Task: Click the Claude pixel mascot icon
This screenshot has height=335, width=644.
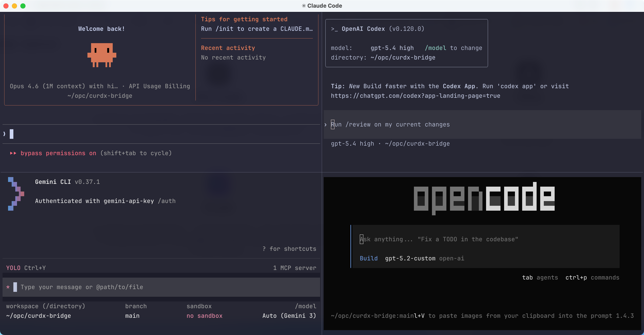Action: pos(102,55)
